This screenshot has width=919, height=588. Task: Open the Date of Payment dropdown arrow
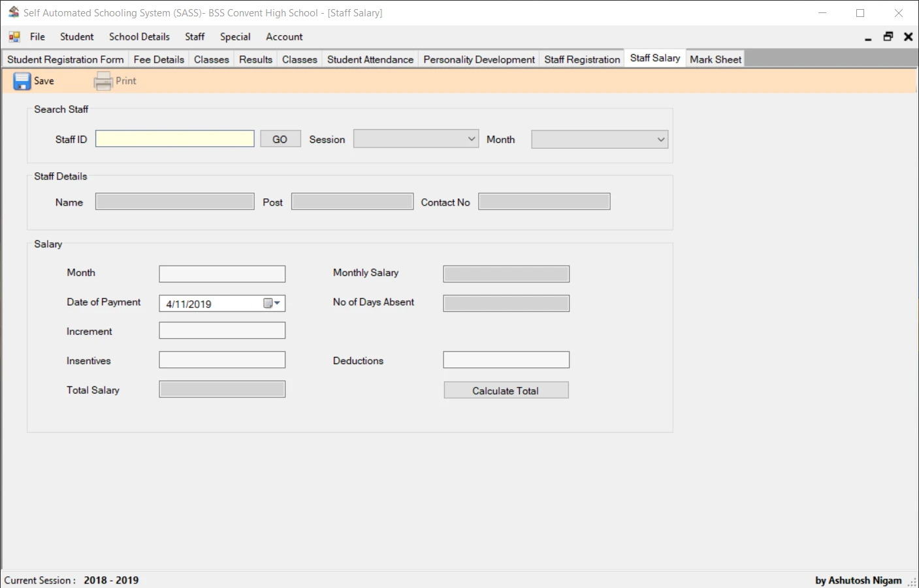[x=277, y=303]
